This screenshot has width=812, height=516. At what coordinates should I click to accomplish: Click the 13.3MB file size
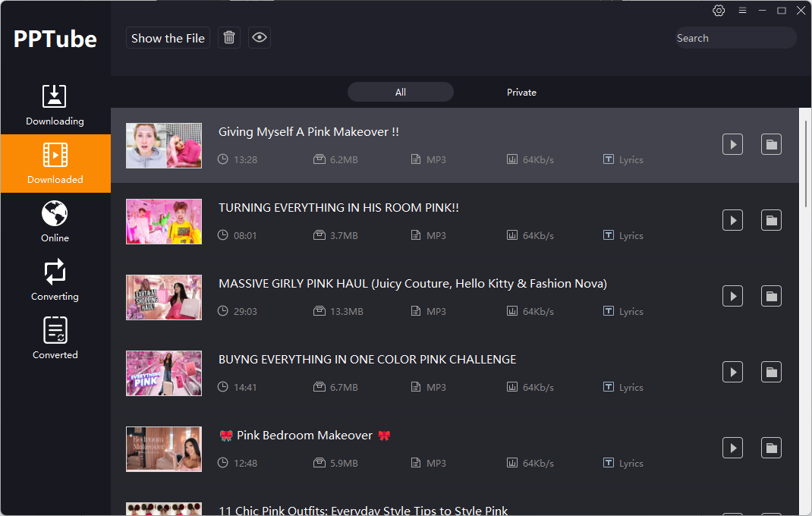(x=347, y=311)
